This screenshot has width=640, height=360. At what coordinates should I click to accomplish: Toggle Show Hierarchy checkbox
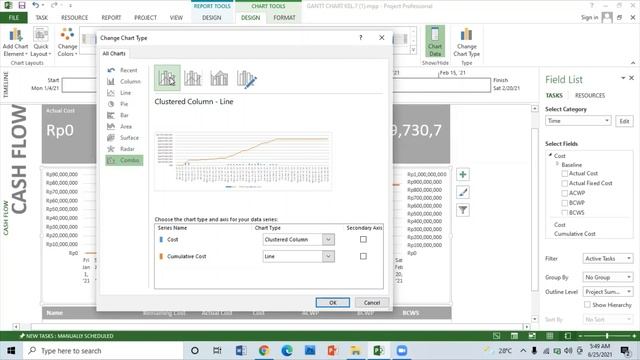[x=587, y=304]
